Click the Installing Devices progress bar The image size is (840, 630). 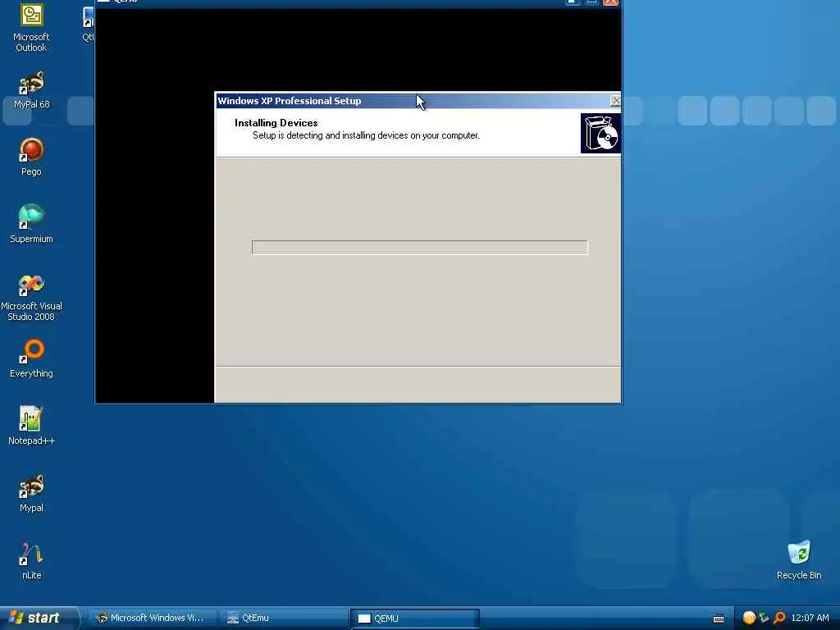419,247
